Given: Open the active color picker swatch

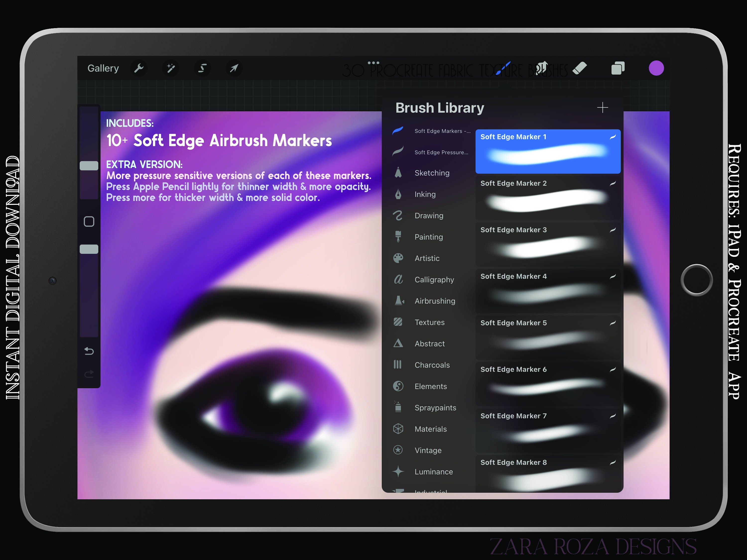Looking at the screenshot, I should 657,68.
